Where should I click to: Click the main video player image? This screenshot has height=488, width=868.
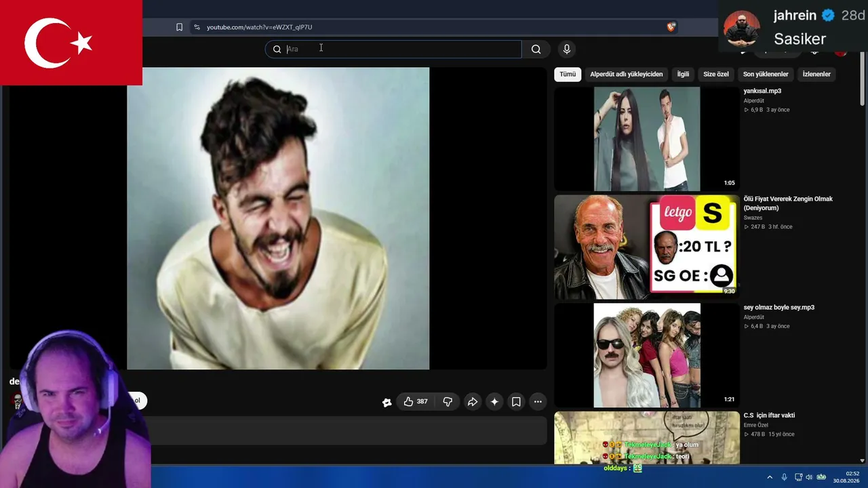[x=278, y=218]
